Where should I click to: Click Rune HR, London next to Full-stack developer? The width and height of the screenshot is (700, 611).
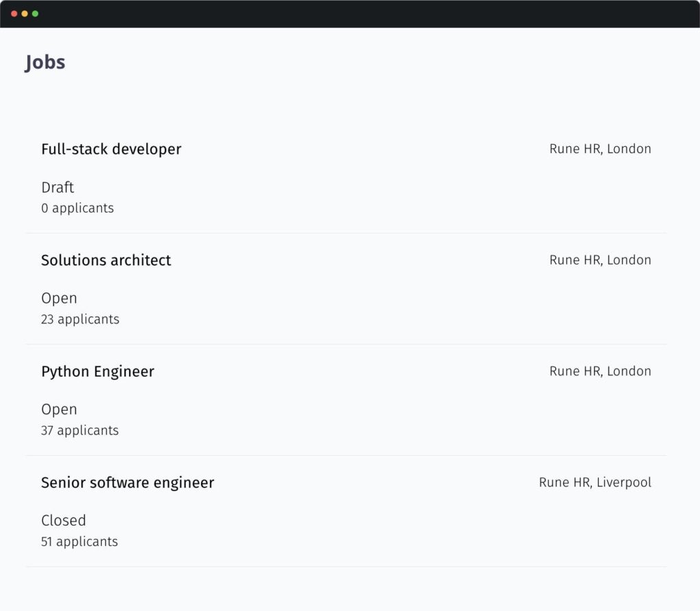(600, 149)
